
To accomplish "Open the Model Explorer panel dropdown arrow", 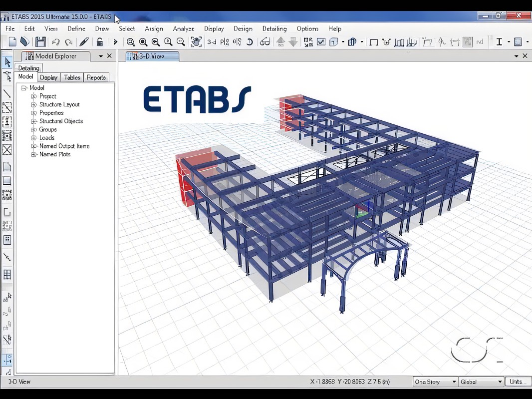I will click(x=101, y=56).
